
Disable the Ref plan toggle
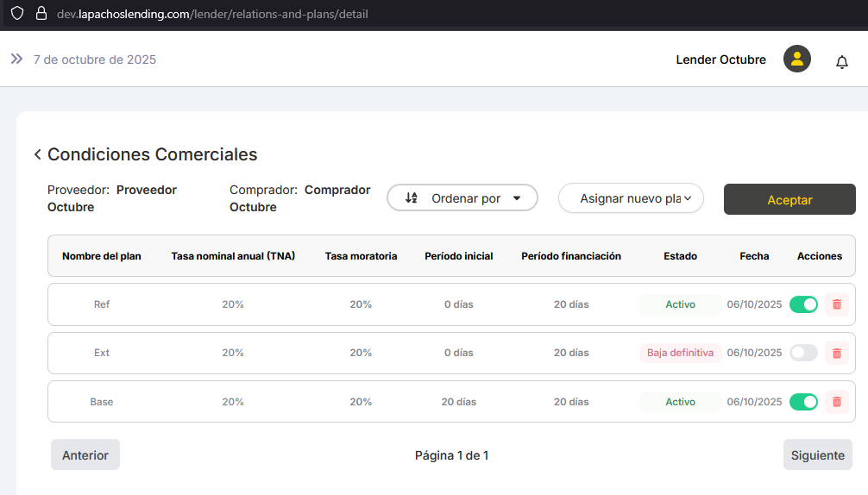click(803, 304)
